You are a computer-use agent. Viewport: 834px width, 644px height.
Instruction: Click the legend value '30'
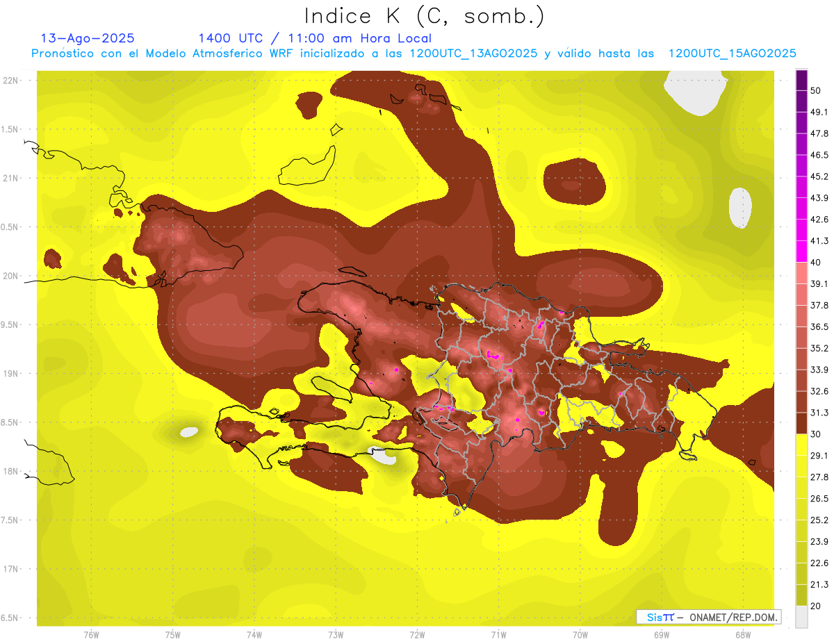pos(817,434)
